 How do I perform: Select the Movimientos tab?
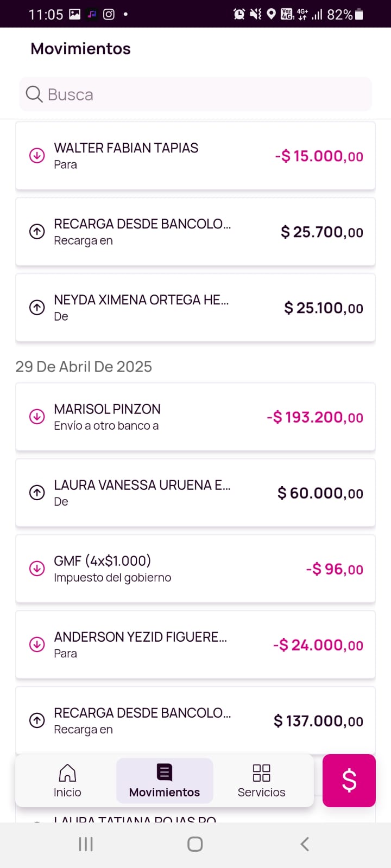click(x=165, y=781)
